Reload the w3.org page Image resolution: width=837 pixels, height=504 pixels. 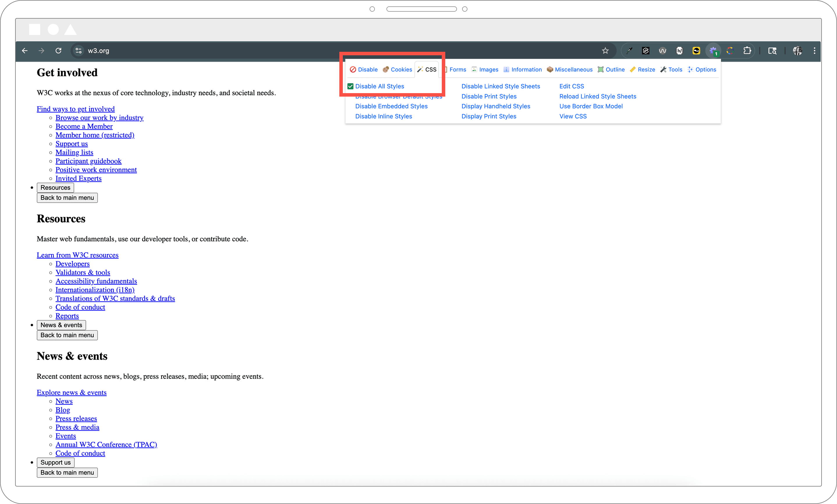[x=58, y=51]
